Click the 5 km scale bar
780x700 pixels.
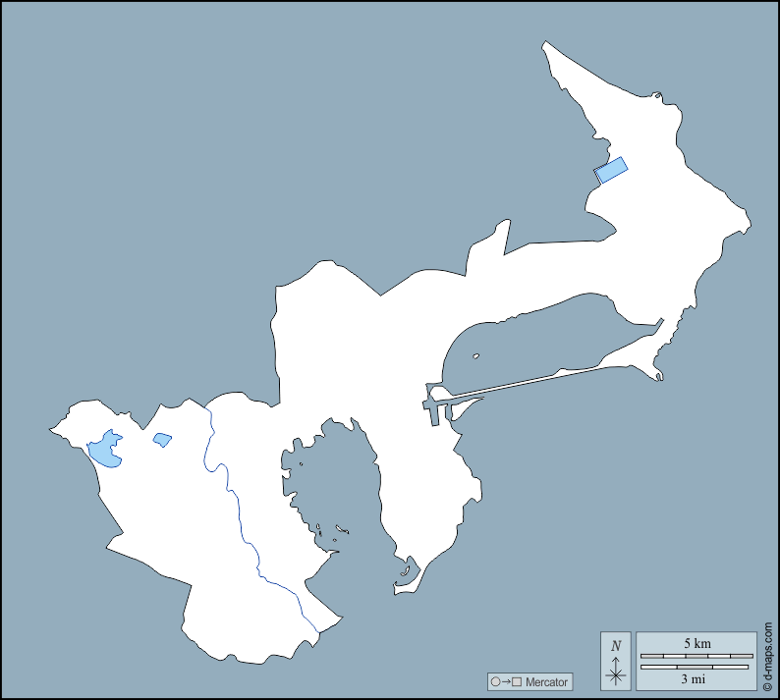pos(696,656)
